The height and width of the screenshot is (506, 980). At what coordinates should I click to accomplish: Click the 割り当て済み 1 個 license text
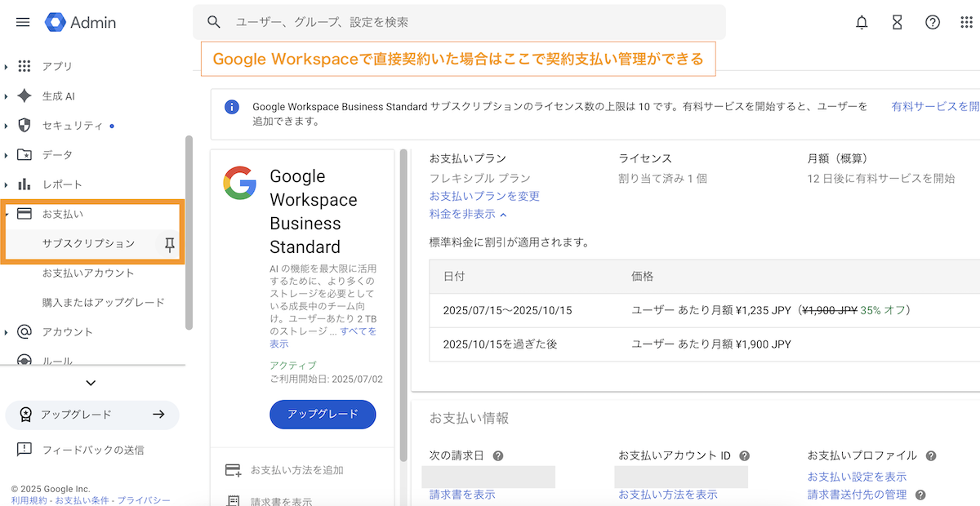point(663,178)
